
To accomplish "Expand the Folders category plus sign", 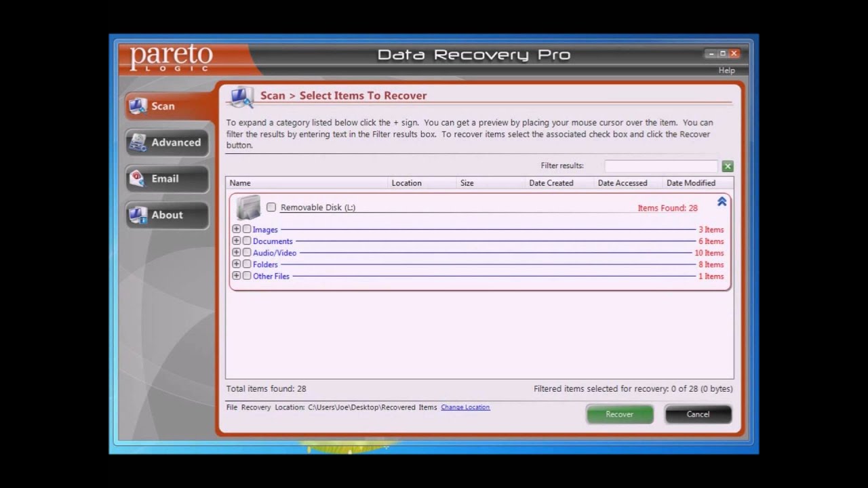I will click(x=237, y=264).
